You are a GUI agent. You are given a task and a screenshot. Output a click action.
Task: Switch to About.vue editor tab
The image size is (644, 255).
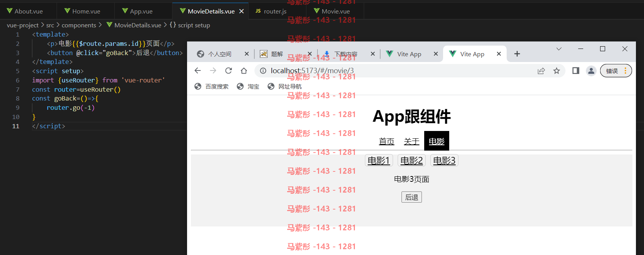click(28, 11)
